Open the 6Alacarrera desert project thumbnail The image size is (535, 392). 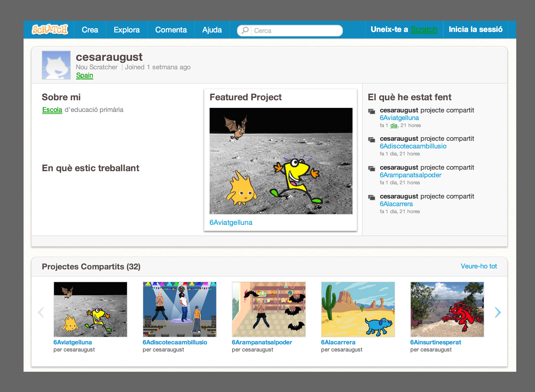coord(358,309)
